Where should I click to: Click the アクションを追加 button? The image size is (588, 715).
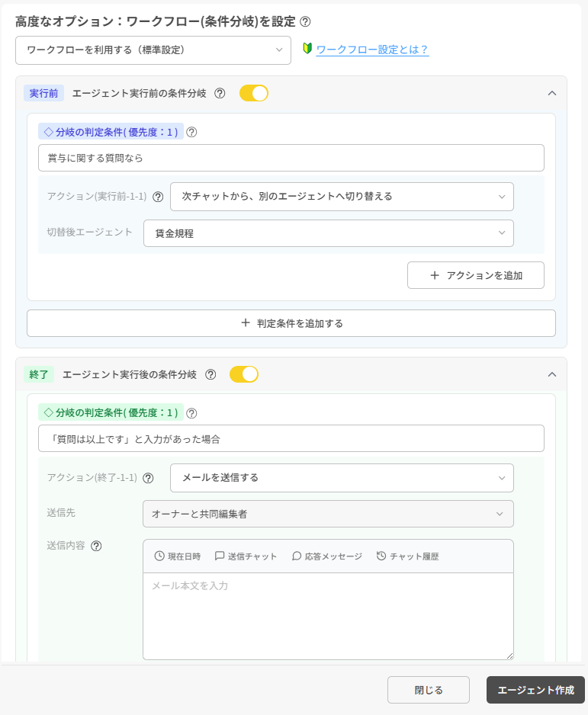coord(475,275)
